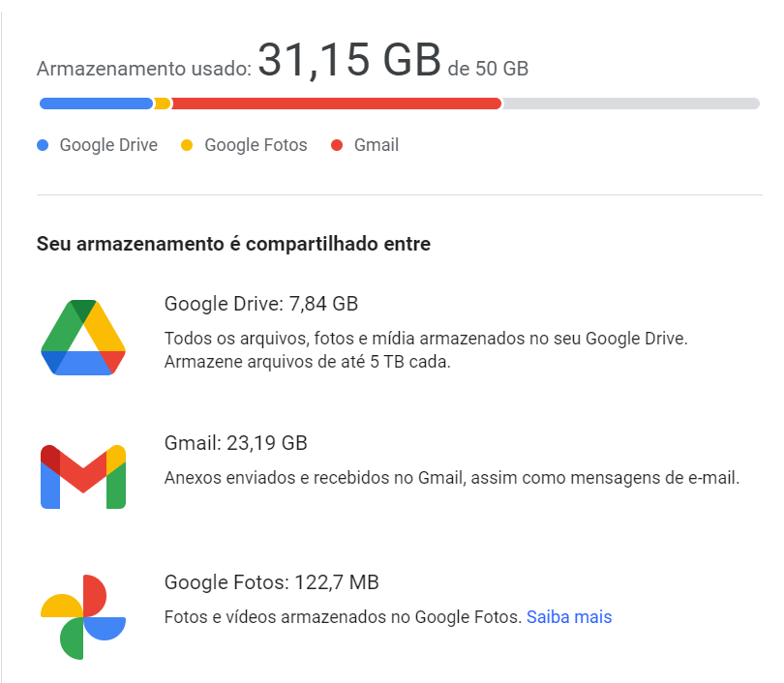
Task: Click the Google Drive: 7,84 GB heading
Action: click(261, 304)
